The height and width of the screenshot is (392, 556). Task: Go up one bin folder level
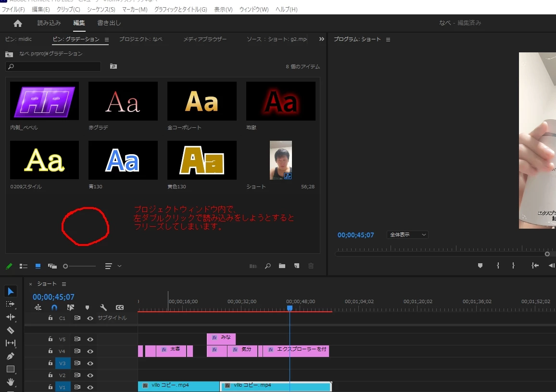click(x=9, y=54)
